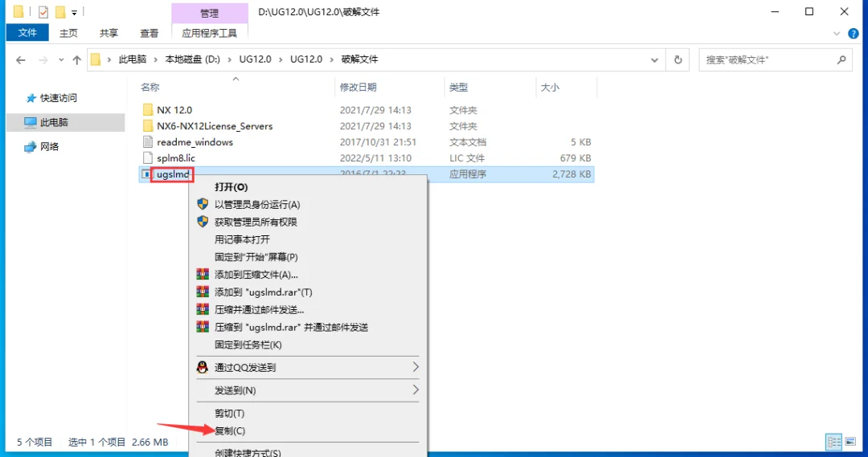Sort by the 修改日期 column header
The width and height of the screenshot is (868, 457).
click(x=358, y=88)
